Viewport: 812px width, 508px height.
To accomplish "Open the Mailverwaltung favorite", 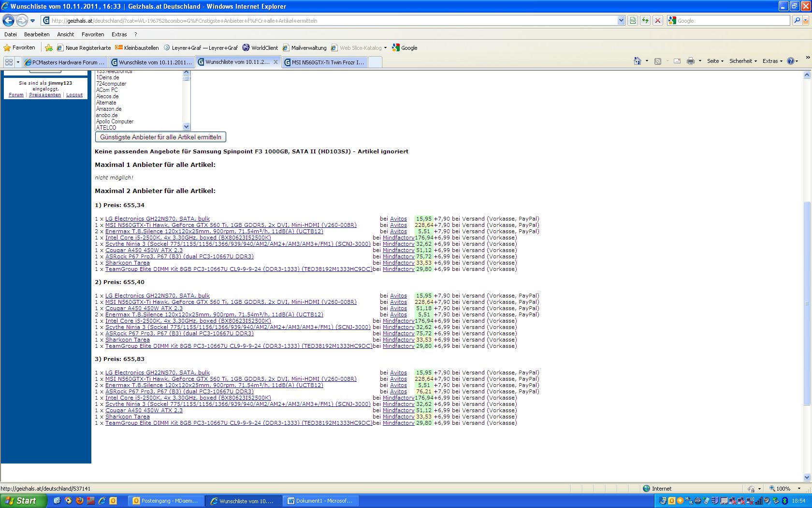I will [304, 48].
